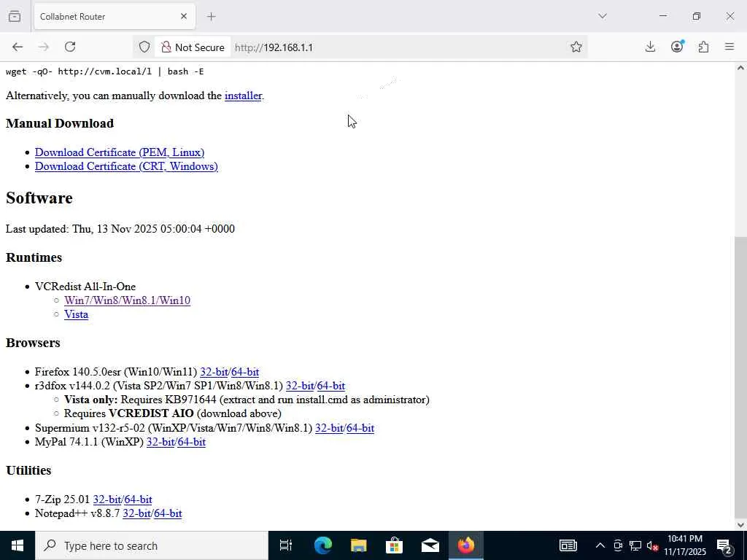Download 7-Zip 25.01 32-bit
This screenshot has height=560, width=747.
(107, 499)
